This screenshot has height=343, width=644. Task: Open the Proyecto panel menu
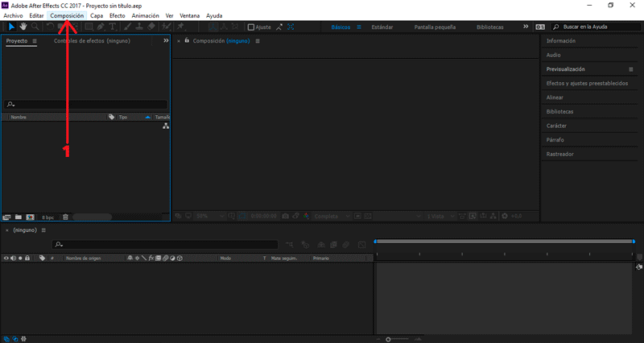(x=35, y=41)
